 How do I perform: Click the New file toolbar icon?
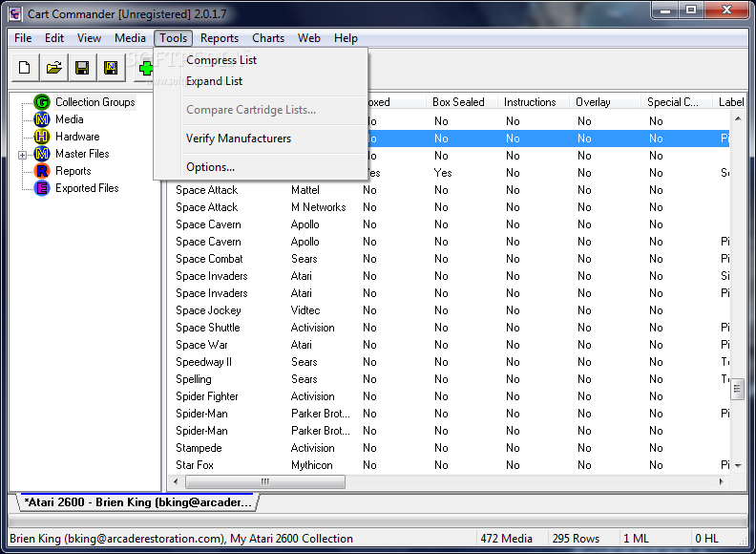tap(25, 68)
